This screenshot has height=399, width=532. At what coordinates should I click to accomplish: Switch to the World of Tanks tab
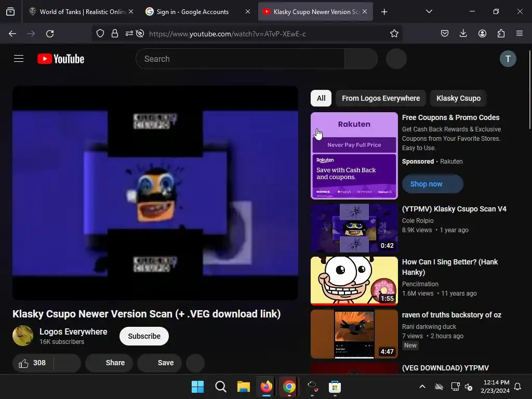77,12
